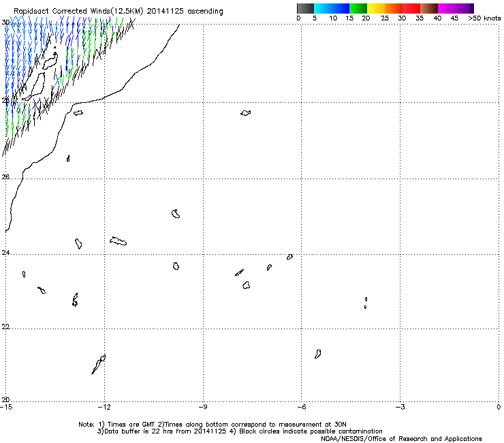Click the longitude label '0' at bottom right

tap(499, 408)
